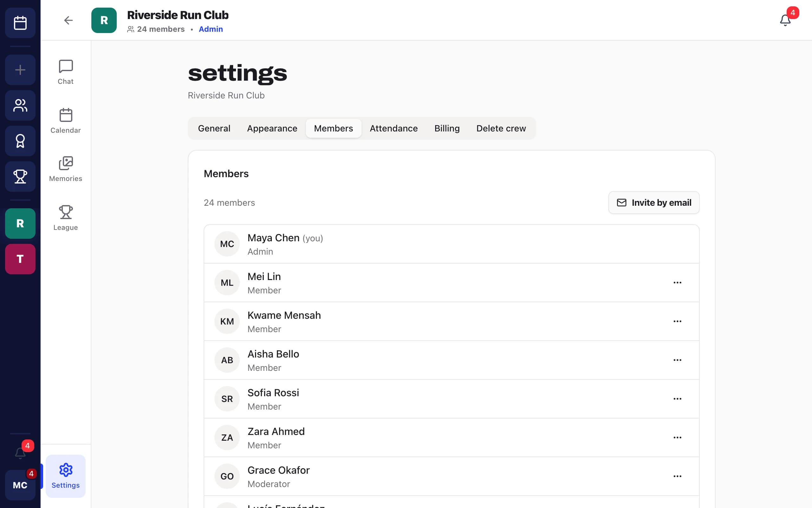This screenshot has width=812, height=508.
Task: Open the people group icon in dark sidebar
Action: 20,105
